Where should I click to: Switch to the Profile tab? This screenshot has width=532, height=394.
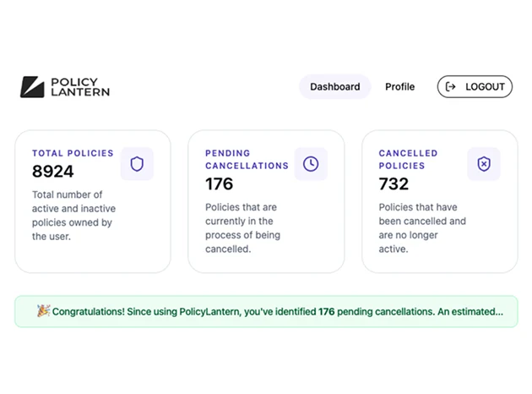[x=399, y=87]
